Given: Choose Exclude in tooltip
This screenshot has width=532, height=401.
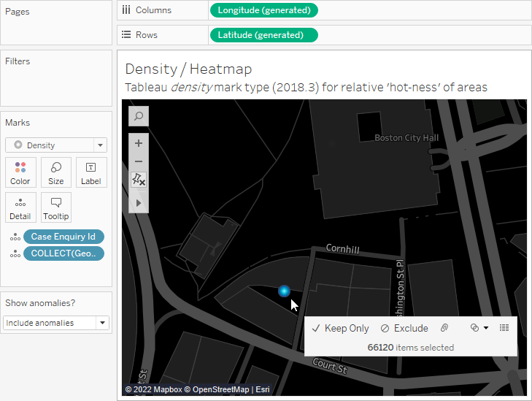Looking at the screenshot, I should pyautogui.click(x=404, y=329).
